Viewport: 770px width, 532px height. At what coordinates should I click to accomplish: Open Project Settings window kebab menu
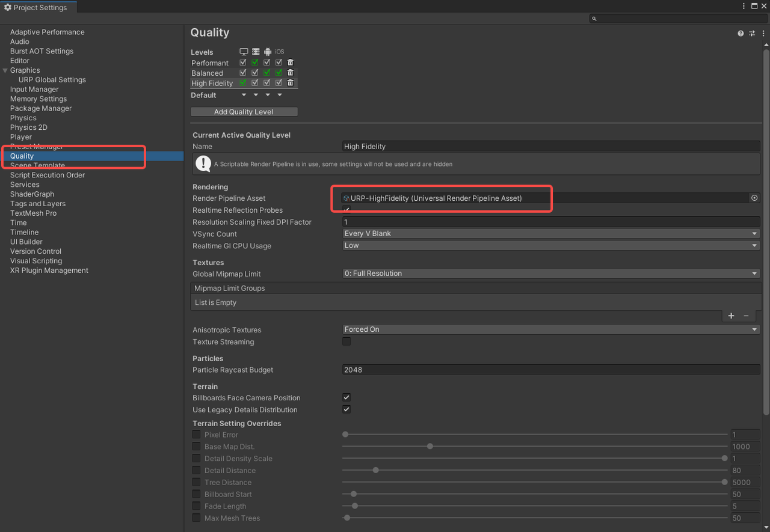tap(744, 6)
